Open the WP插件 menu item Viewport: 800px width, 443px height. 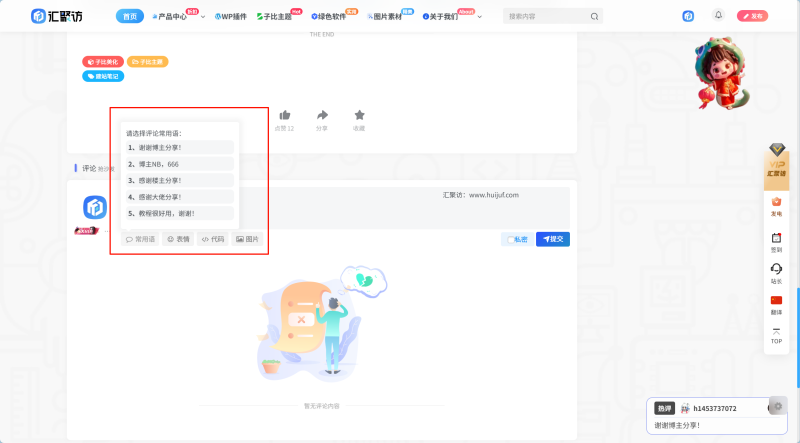pyautogui.click(x=230, y=17)
